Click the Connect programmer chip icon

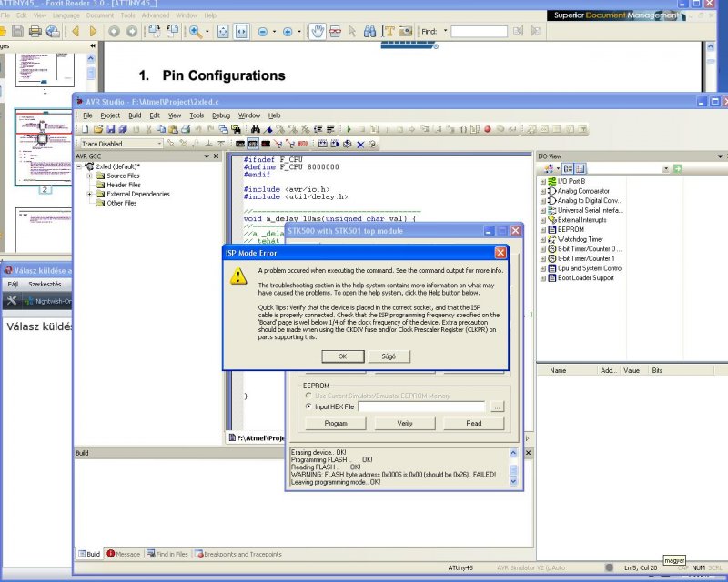(x=240, y=144)
